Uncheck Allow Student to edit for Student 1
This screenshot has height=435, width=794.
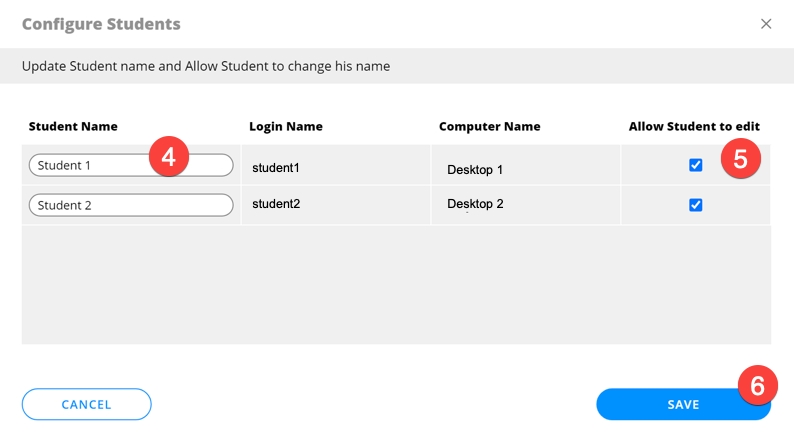(696, 165)
